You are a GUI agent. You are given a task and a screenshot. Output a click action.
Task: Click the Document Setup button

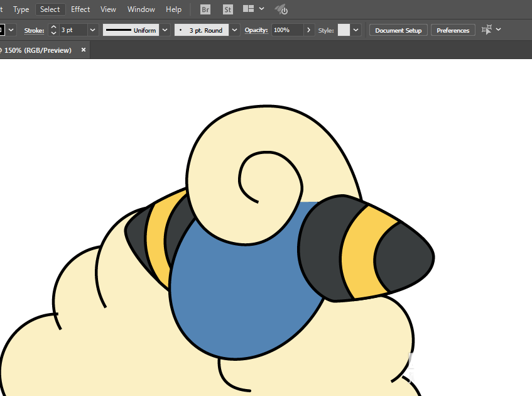(398, 30)
